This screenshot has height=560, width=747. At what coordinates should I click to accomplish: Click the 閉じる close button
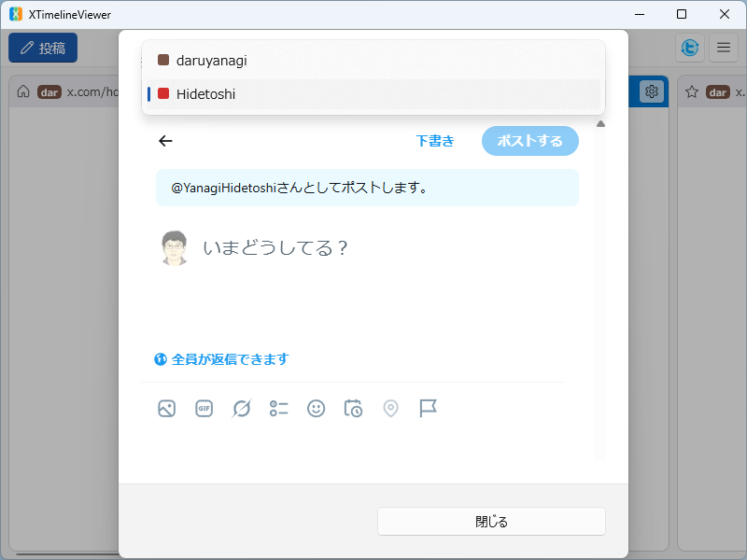point(492,522)
